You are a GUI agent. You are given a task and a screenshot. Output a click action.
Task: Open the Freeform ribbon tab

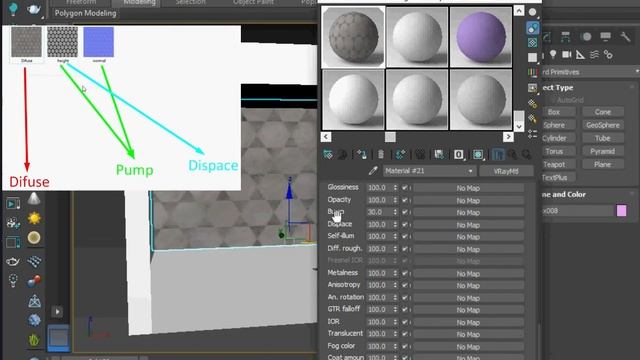[x=81, y=2]
